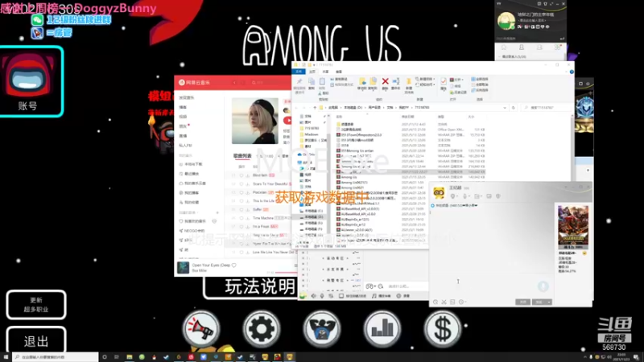This screenshot has width=644, height=362.
Task: Open the send button dropdown arrow in chat
Action: coord(549,302)
